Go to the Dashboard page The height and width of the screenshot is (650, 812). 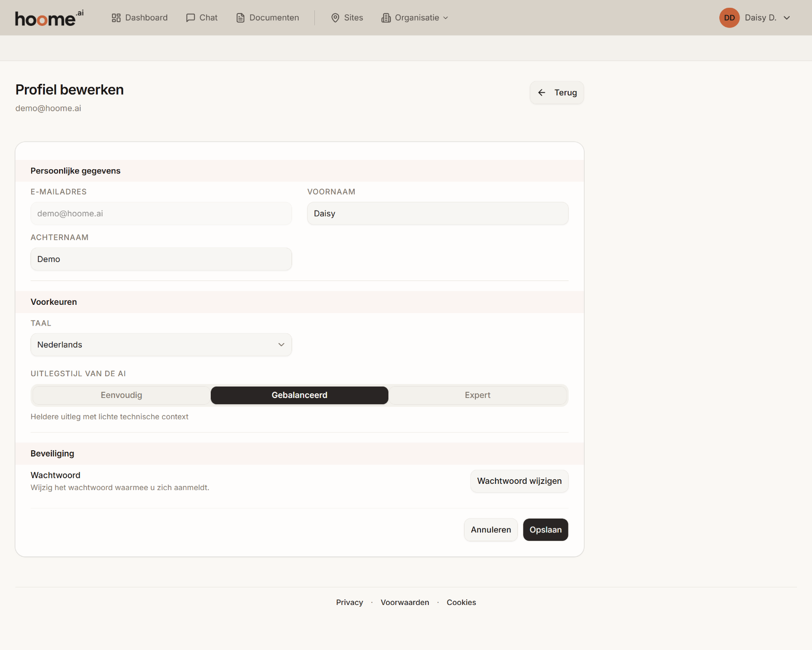click(140, 18)
